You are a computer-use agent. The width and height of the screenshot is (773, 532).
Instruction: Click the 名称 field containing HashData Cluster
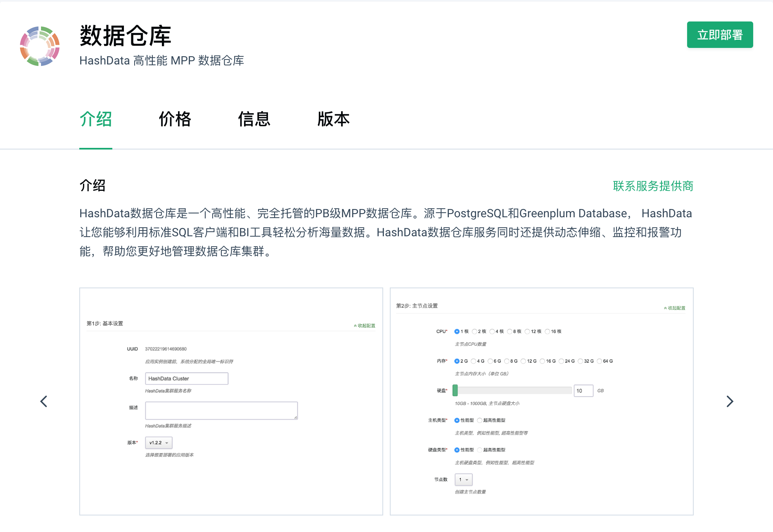pyautogui.click(x=187, y=378)
